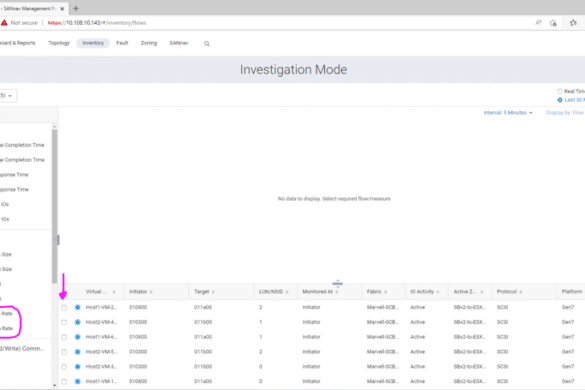Select the Real Time radio button

(560, 91)
